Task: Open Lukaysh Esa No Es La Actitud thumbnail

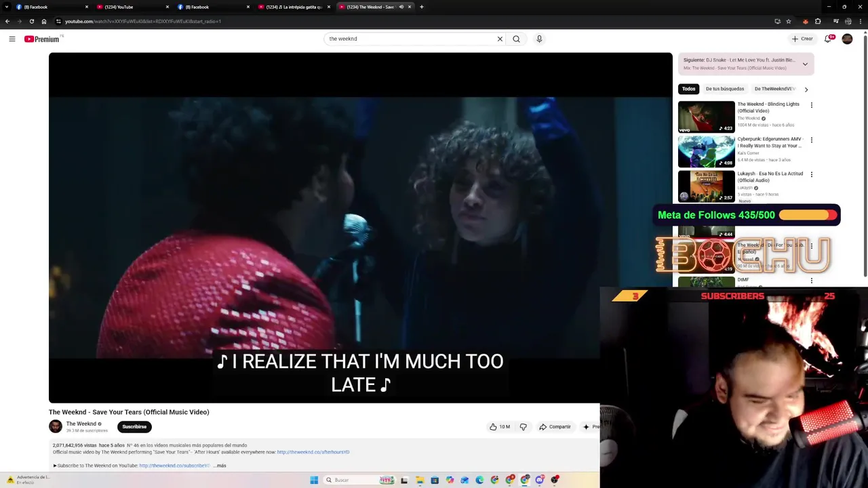Action: pyautogui.click(x=706, y=186)
